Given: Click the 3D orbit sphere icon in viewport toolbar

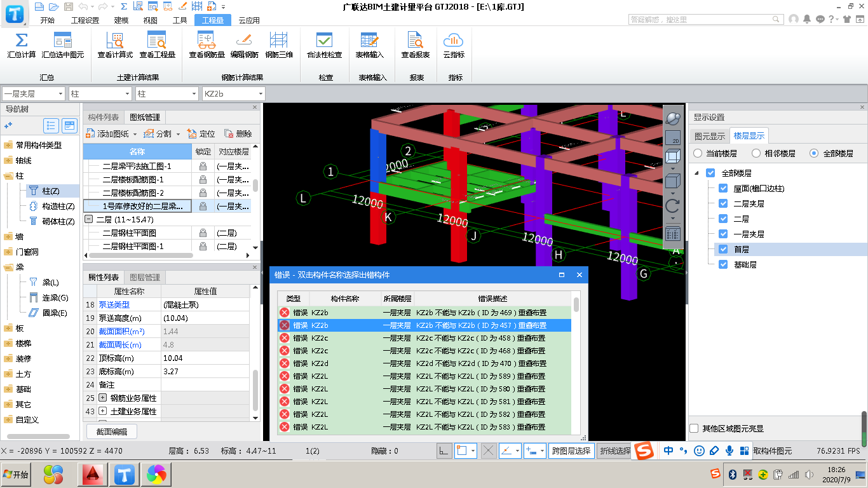Looking at the screenshot, I should 672,118.
